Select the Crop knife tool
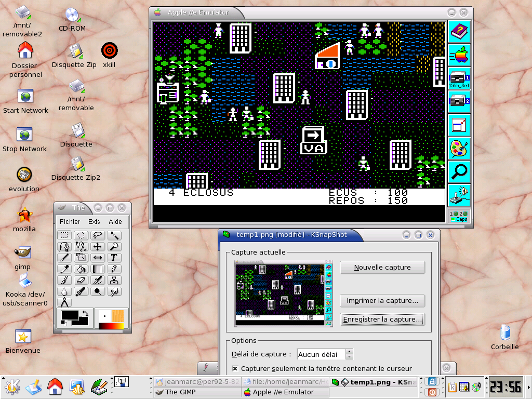This screenshot has height=399, width=532. (64, 258)
